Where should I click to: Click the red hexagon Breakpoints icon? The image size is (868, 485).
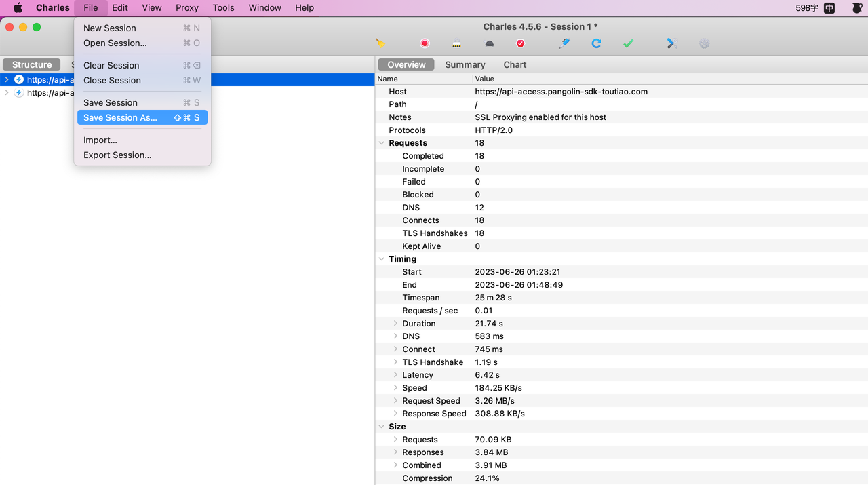(520, 43)
